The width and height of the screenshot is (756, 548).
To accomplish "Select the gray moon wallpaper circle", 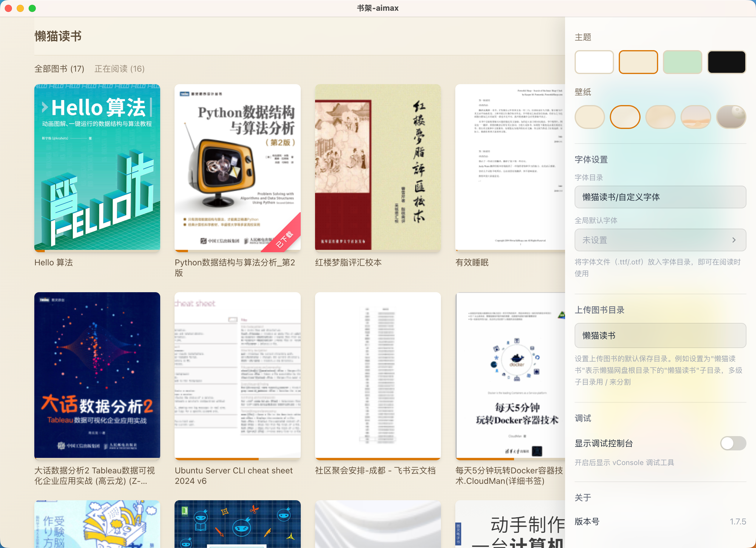I will click(x=731, y=117).
